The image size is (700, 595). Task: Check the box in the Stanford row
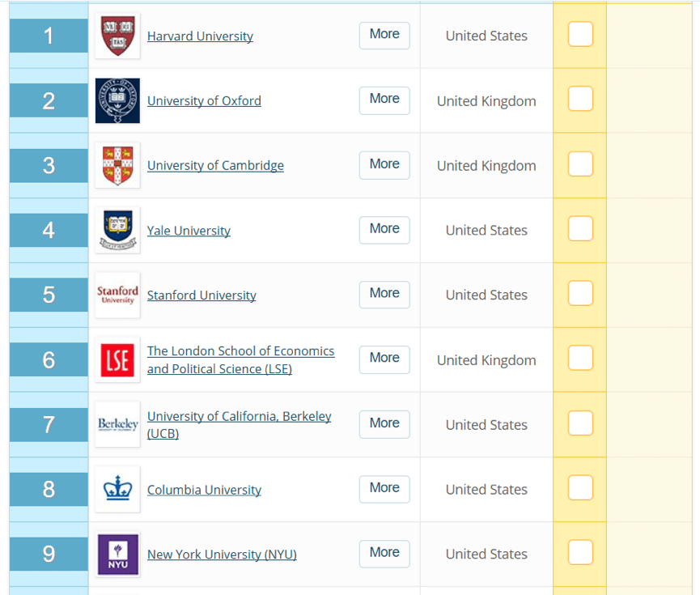click(580, 293)
